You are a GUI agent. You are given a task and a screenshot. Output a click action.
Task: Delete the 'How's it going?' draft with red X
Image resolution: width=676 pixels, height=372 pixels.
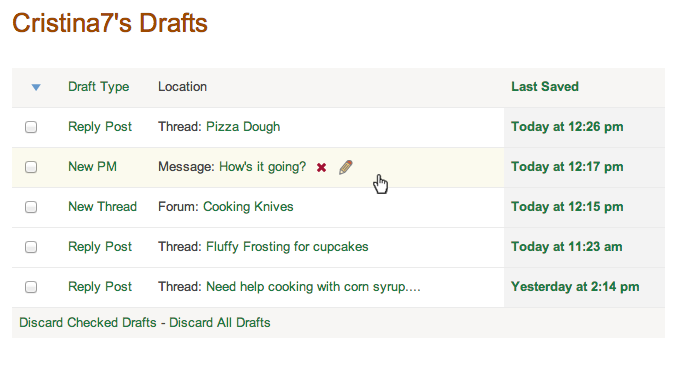pos(321,167)
